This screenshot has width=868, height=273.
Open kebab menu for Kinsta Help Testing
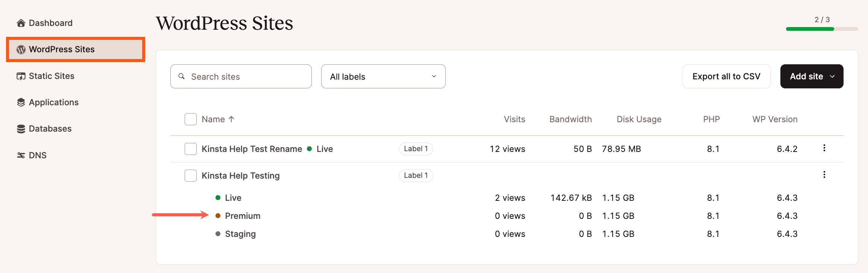pyautogui.click(x=824, y=174)
